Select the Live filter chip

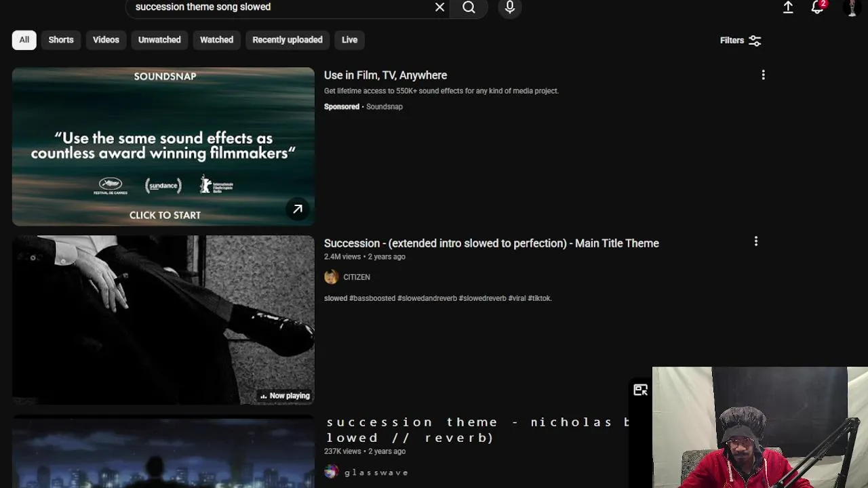click(x=349, y=40)
